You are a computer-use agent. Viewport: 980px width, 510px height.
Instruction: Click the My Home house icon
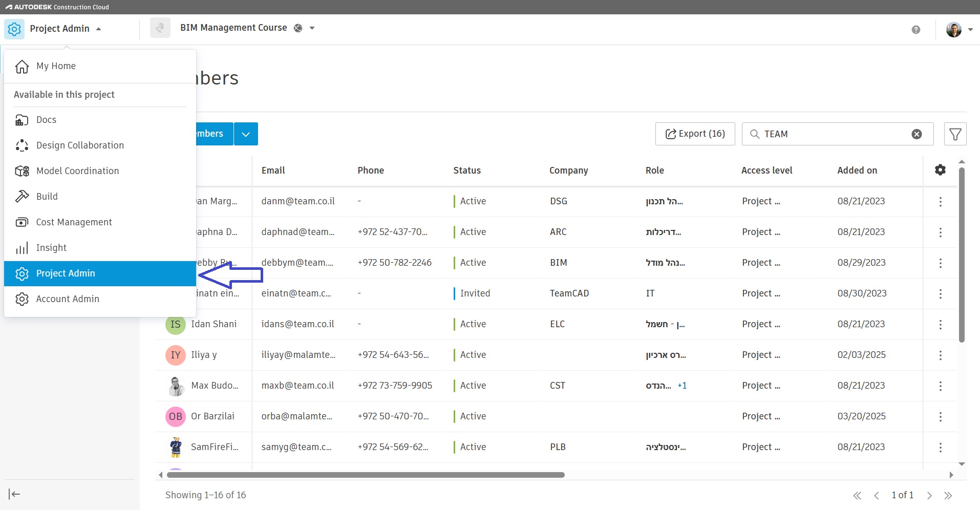tap(22, 67)
